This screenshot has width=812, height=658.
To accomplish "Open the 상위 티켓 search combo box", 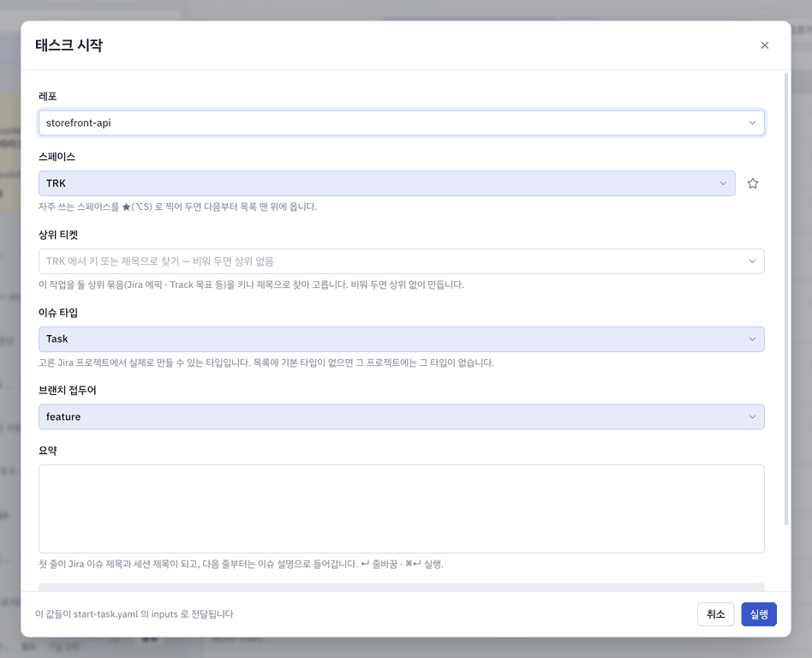I will tap(402, 261).
